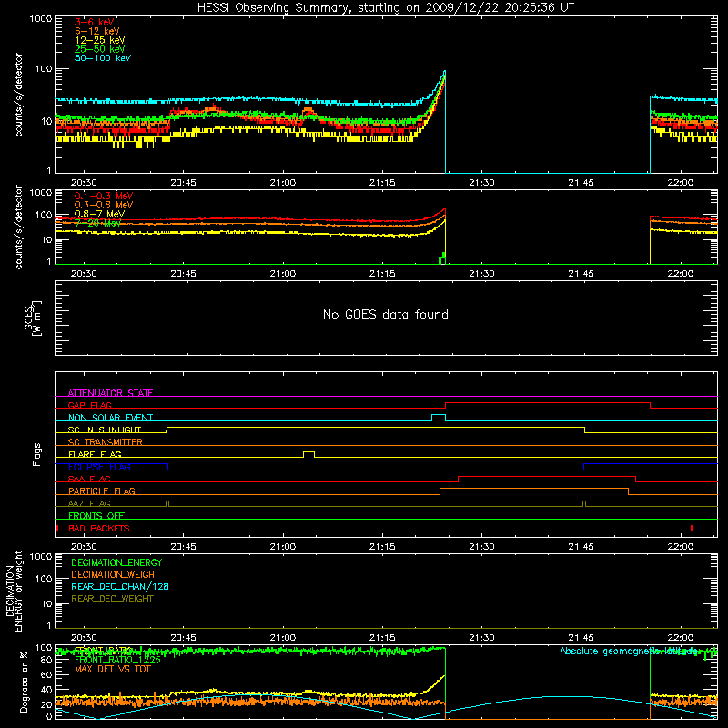Click the BAD_PACKETS spike near 22:01

tap(692, 528)
